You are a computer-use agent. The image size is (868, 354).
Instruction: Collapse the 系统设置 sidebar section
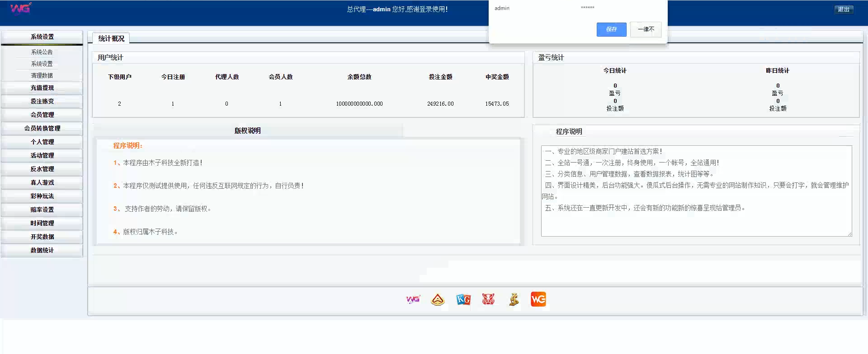[x=42, y=37]
